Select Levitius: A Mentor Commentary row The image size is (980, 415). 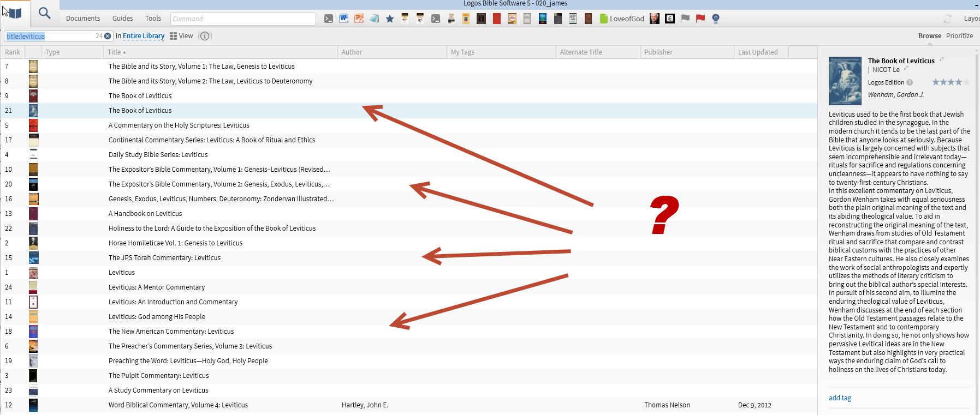tap(408, 287)
